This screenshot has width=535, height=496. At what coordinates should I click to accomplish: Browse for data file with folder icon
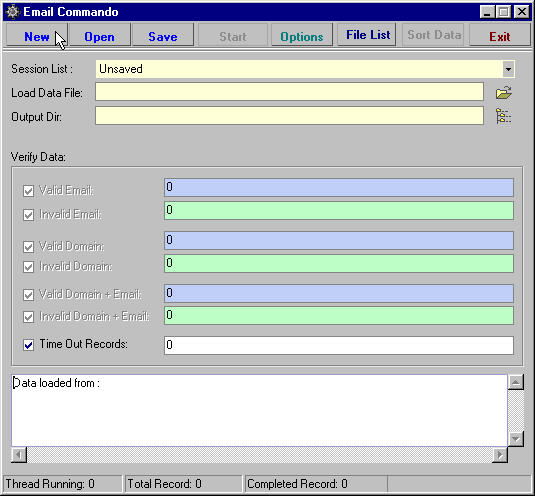coord(504,92)
